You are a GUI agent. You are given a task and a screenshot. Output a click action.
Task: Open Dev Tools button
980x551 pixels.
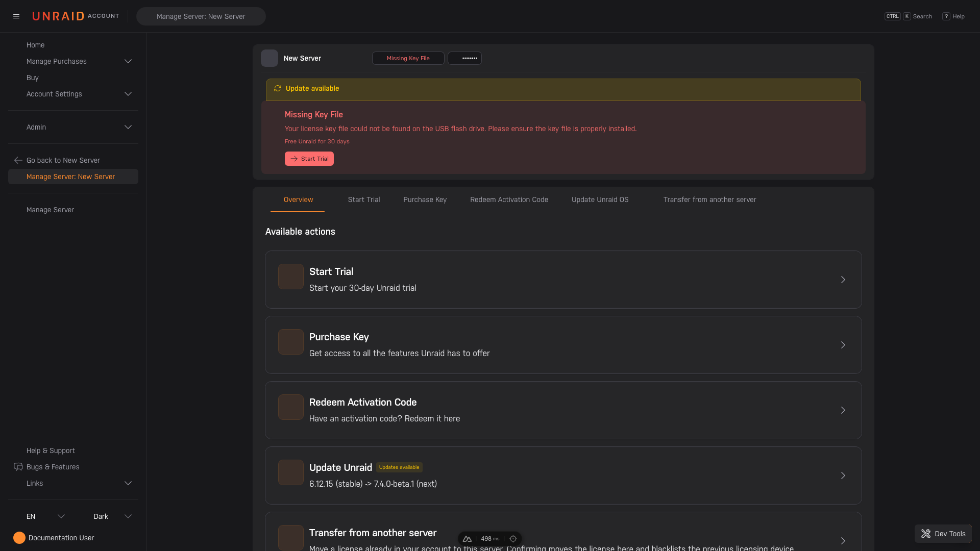pos(943,534)
